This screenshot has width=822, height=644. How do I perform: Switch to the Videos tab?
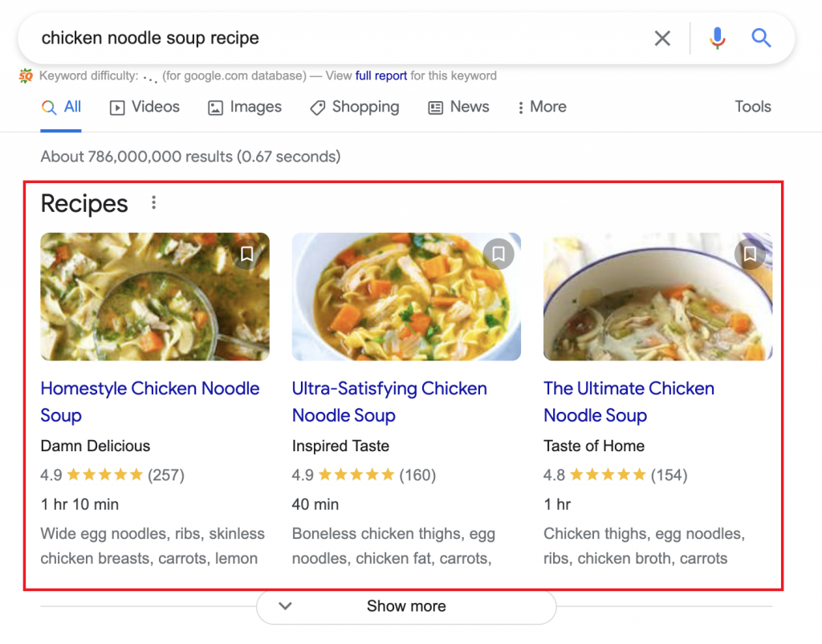point(144,107)
